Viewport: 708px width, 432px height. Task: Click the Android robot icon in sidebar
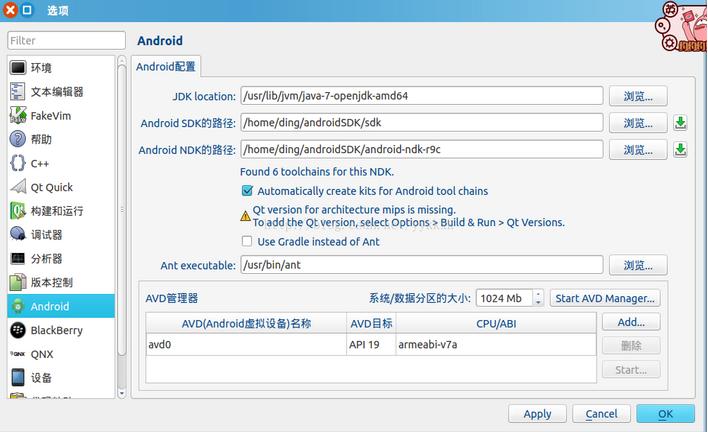click(18, 306)
